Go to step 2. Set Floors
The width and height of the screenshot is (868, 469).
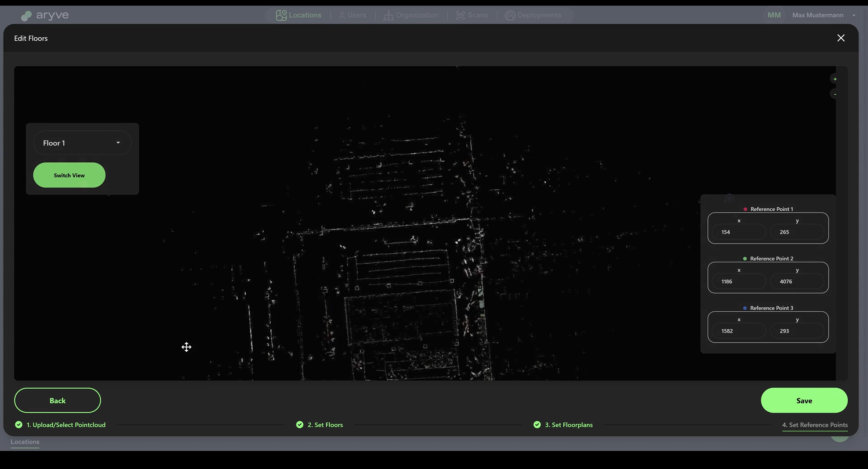click(x=325, y=425)
